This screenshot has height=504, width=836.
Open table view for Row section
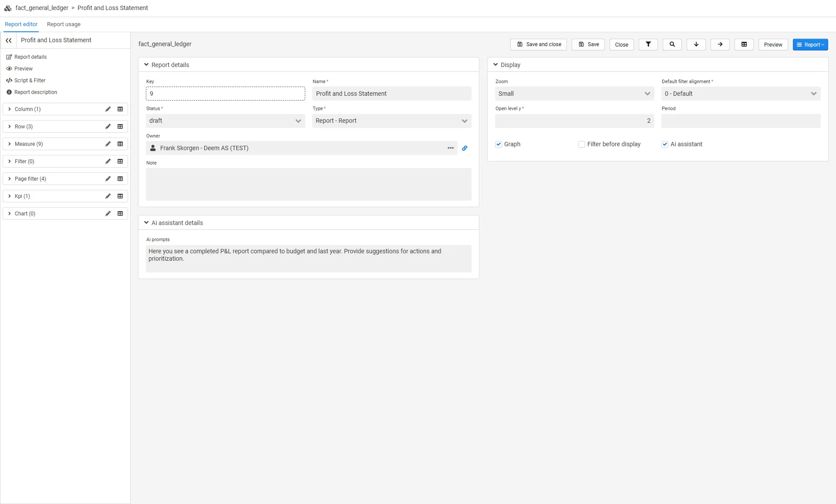pos(120,127)
